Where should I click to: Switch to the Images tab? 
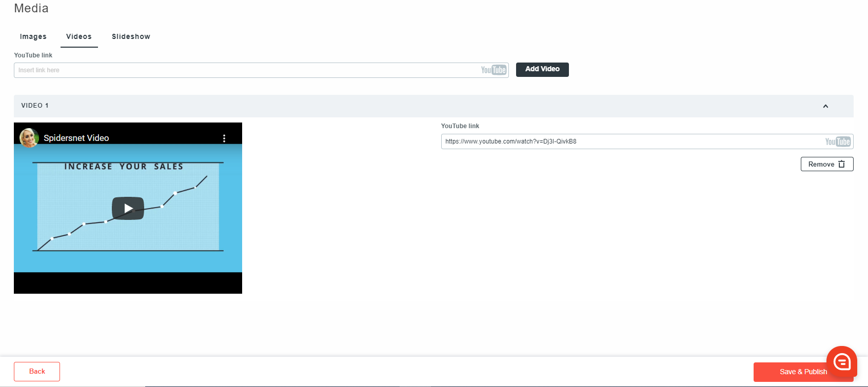click(33, 37)
